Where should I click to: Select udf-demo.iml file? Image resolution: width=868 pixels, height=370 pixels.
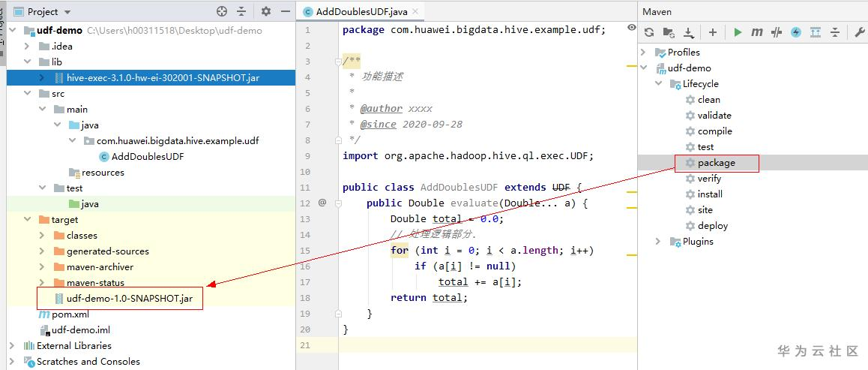75,330
